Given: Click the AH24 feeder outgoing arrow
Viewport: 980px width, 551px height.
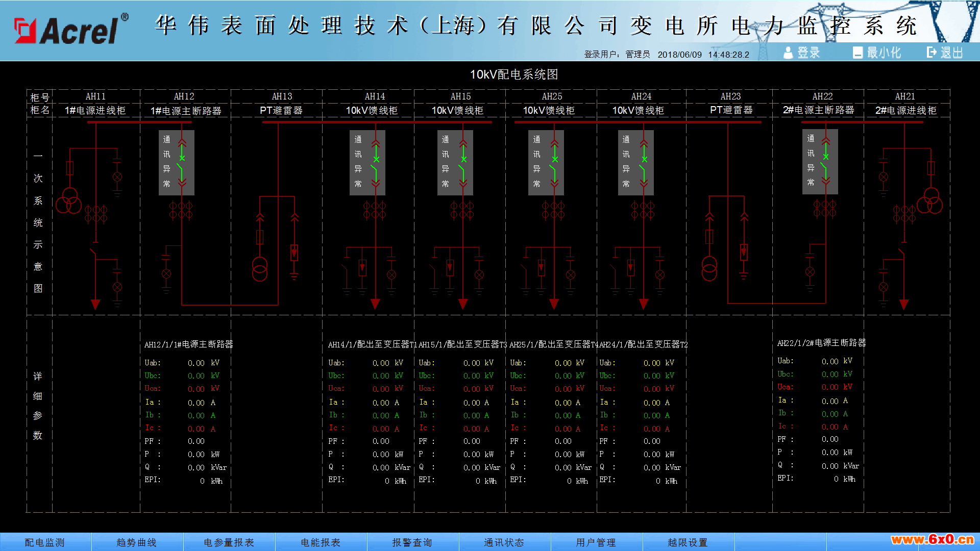Looking at the screenshot, I should pos(644,305).
